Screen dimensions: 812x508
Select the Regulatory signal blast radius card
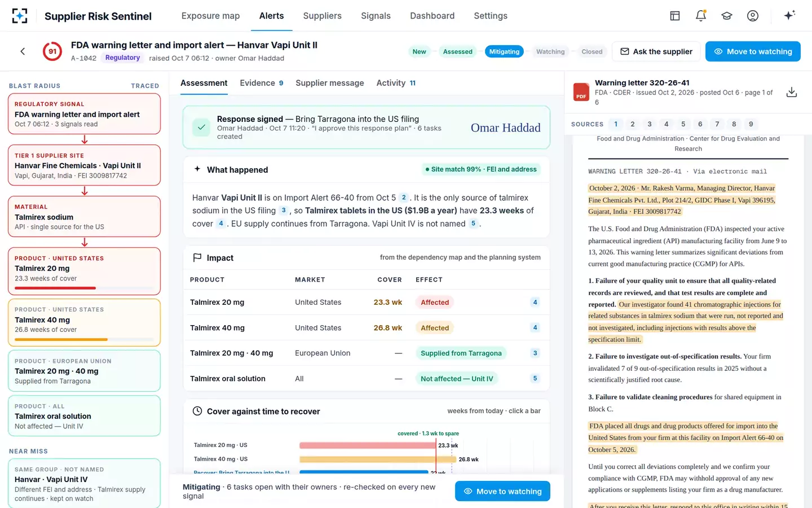tap(84, 114)
